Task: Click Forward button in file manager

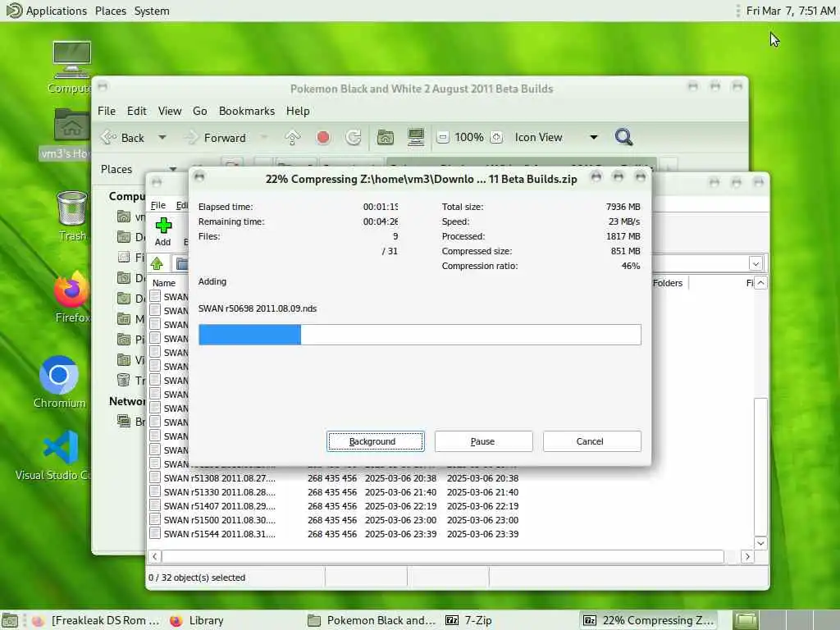Action: coord(215,138)
